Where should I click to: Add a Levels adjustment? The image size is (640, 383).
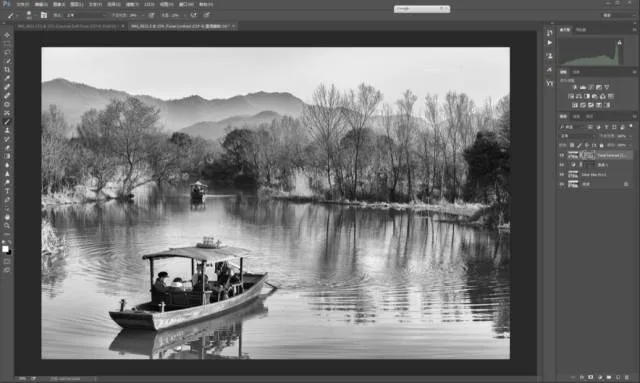[x=583, y=87]
